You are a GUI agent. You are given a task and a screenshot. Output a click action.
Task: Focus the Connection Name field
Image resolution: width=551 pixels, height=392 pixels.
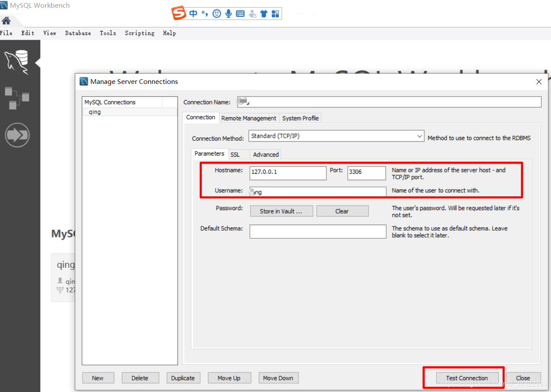point(389,102)
